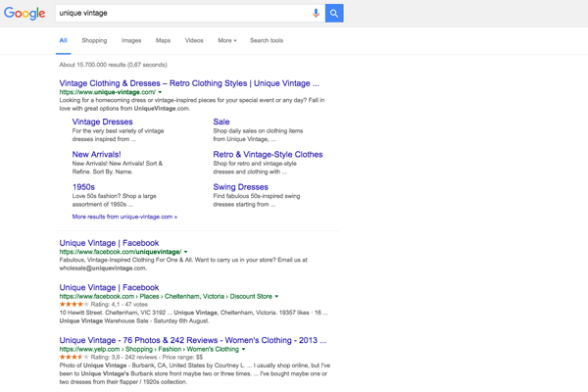This screenshot has width=588, height=392.
Task: Switch to the Shopping tab
Action: point(94,40)
